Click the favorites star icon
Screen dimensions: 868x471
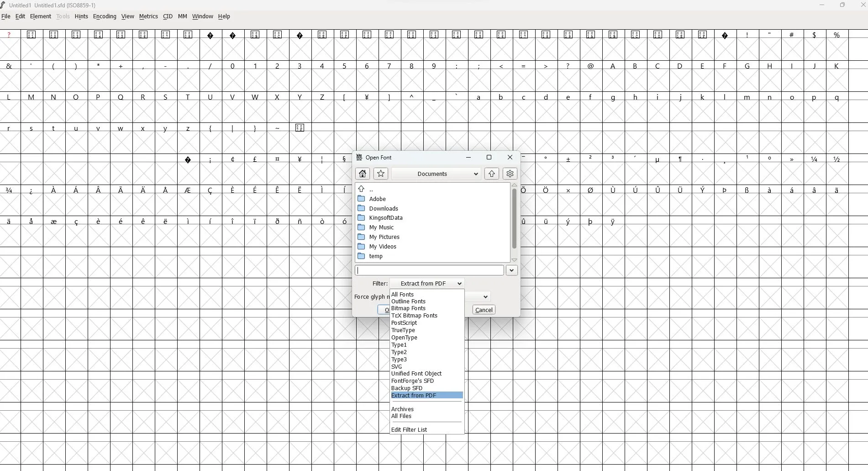pyautogui.click(x=381, y=174)
